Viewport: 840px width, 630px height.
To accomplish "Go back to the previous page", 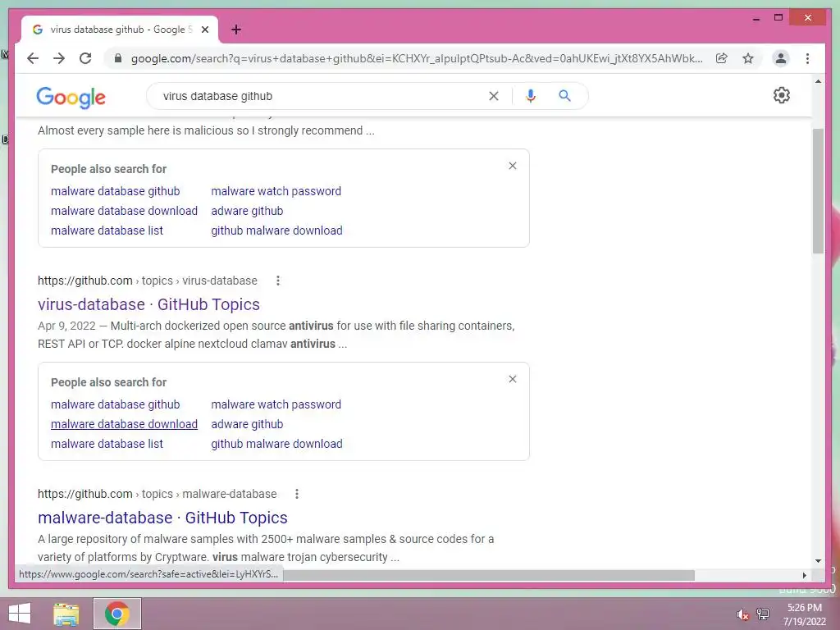I will (x=33, y=58).
